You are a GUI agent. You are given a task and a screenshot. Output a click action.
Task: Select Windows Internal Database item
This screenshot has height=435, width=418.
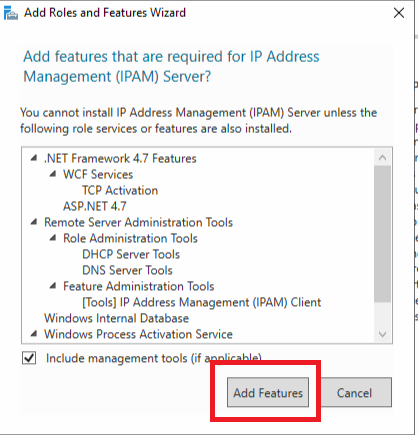click(x=116, y=318)
